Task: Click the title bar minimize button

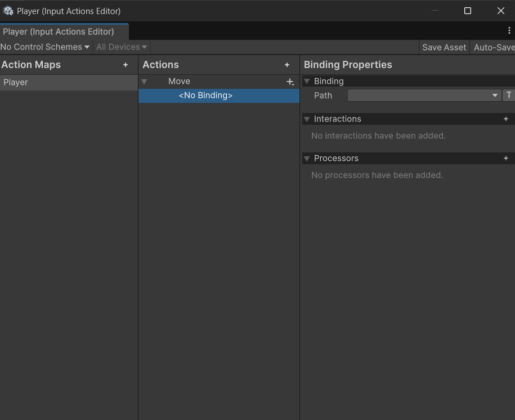Action: click(x=435, y=11)
